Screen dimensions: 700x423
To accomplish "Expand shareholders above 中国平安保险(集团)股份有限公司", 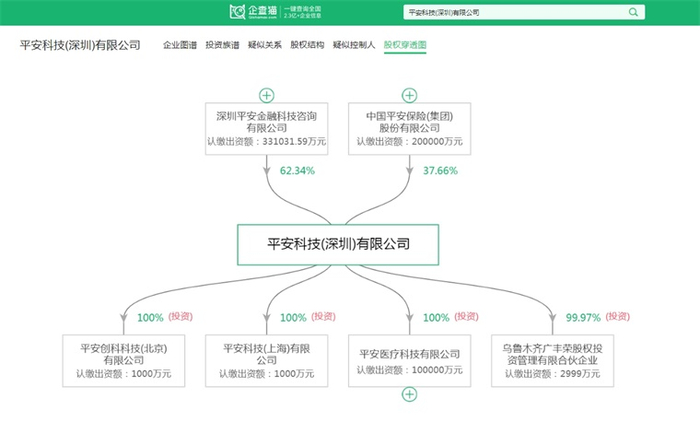I will (409, 95).
